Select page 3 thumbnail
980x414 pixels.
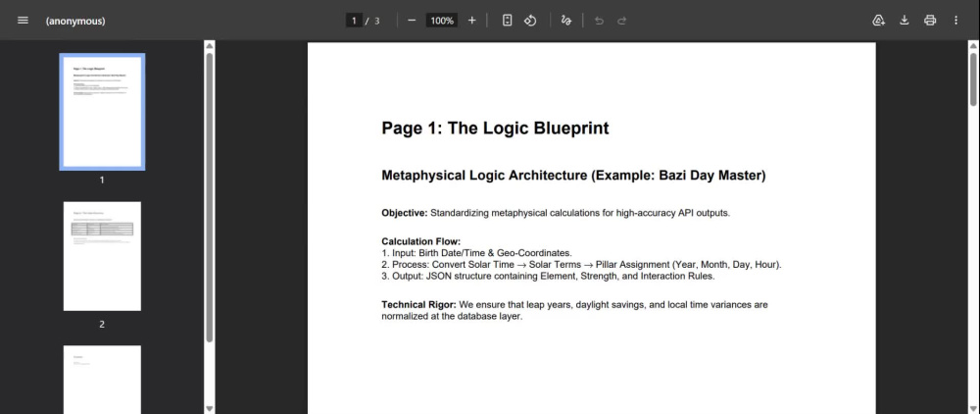pos(102,379)
